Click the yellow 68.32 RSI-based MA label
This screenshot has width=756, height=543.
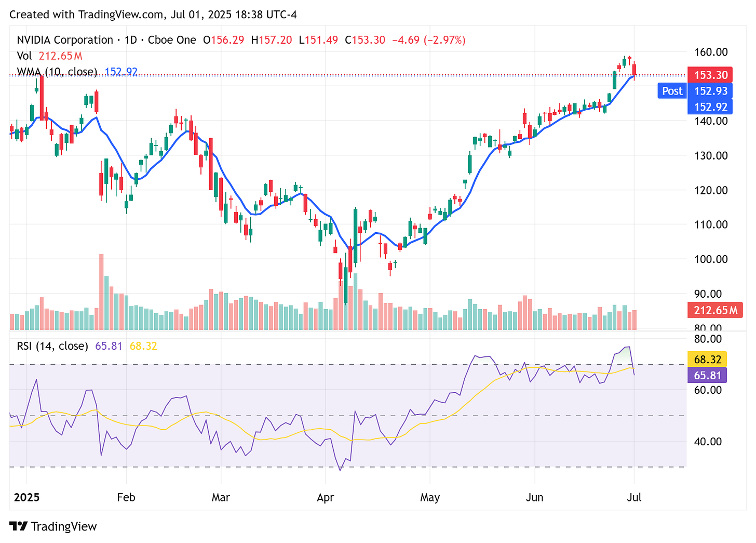(707, 359)
